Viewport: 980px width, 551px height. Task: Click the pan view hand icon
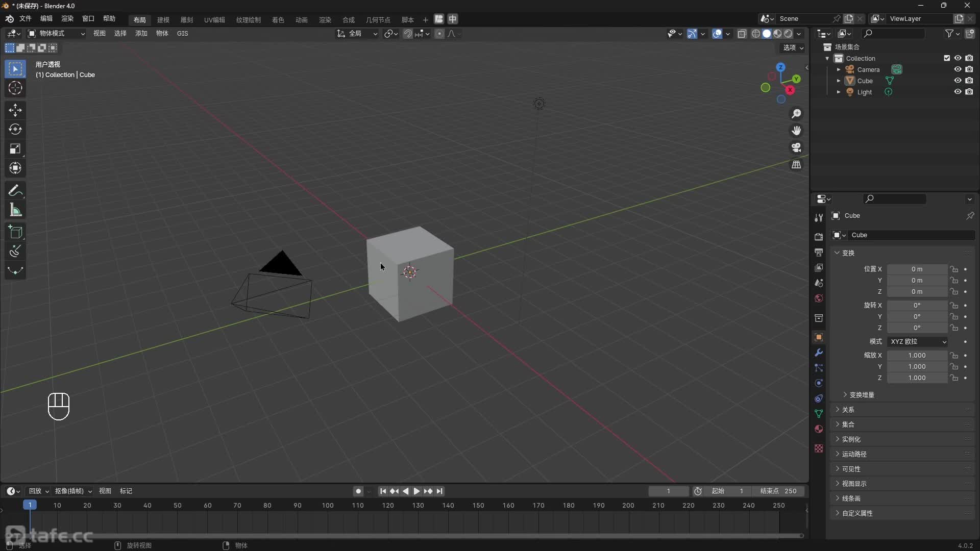coord(796,131)
